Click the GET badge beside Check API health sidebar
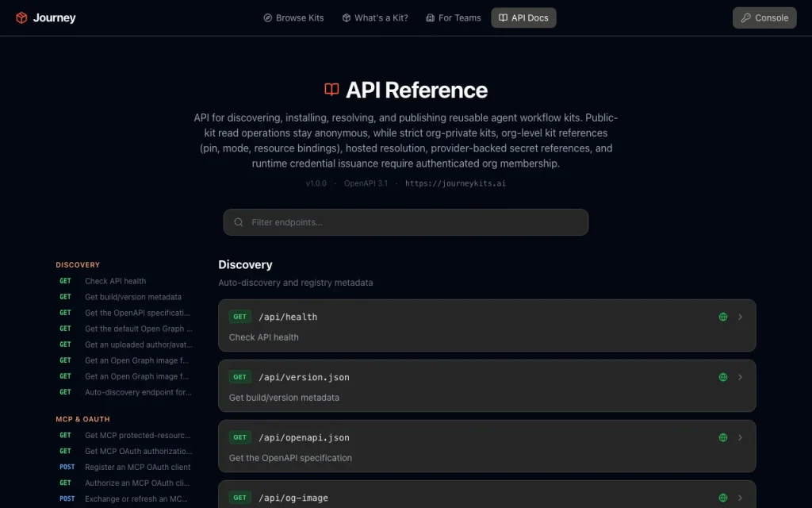 pyautogui.click(x=65, y=281)
